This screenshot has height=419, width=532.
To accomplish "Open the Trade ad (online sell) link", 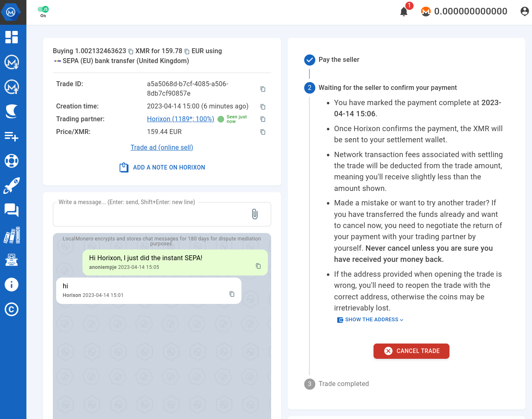I will 162,147.
